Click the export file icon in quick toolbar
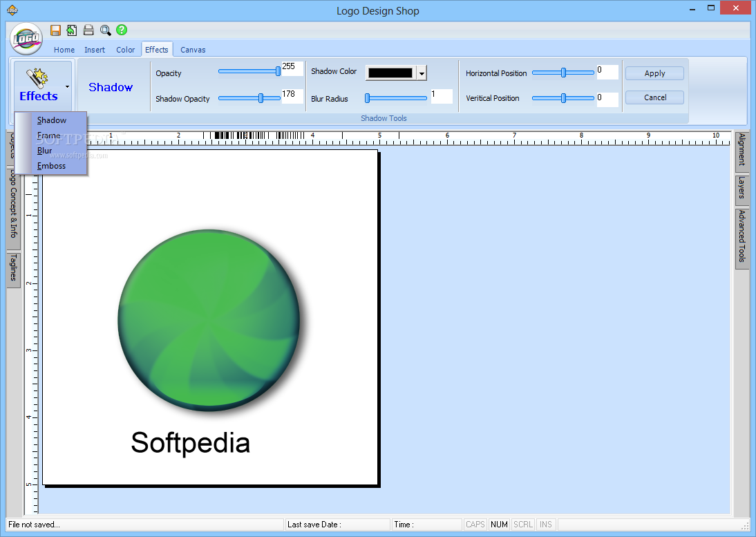 pos(72,30)
